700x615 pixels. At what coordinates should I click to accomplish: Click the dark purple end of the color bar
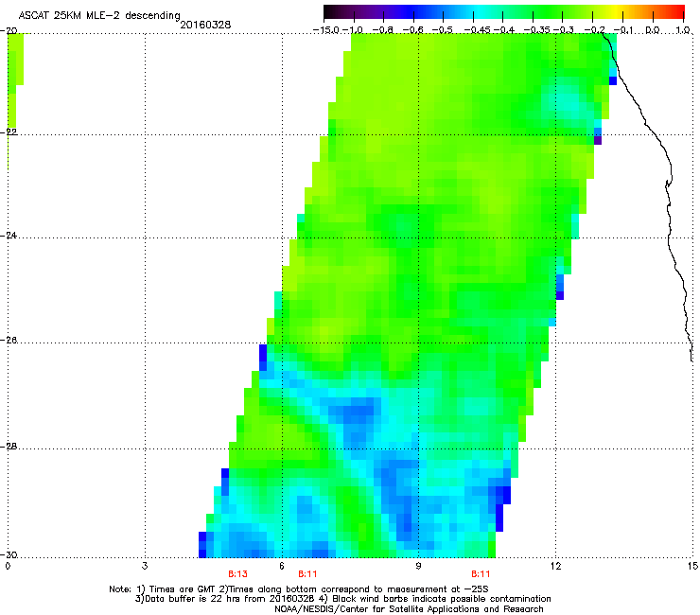333,11
